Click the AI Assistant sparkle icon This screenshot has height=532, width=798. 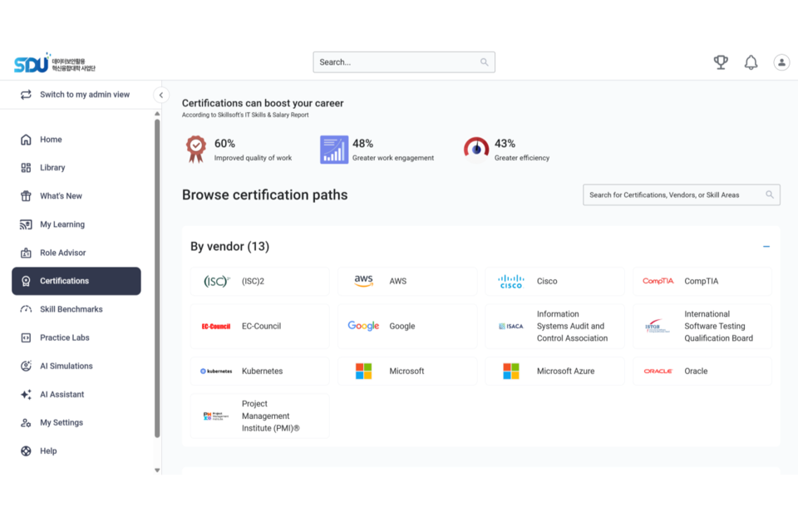click(26, 395)
